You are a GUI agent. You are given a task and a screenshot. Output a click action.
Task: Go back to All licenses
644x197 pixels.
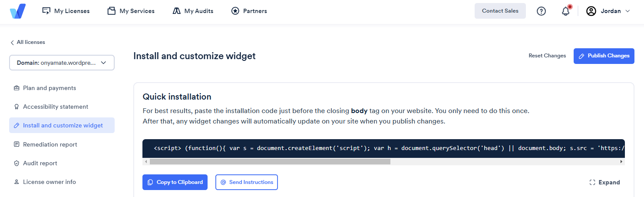[28, 42]
